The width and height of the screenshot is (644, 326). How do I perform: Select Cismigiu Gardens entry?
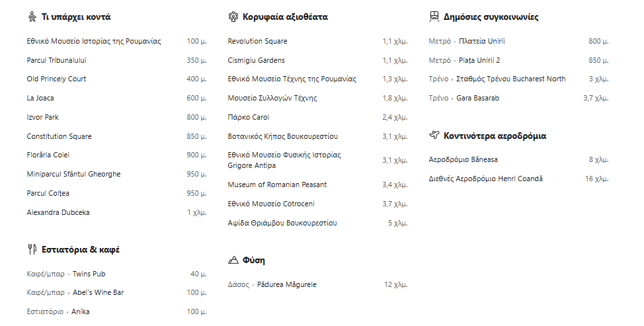point(257,60)
